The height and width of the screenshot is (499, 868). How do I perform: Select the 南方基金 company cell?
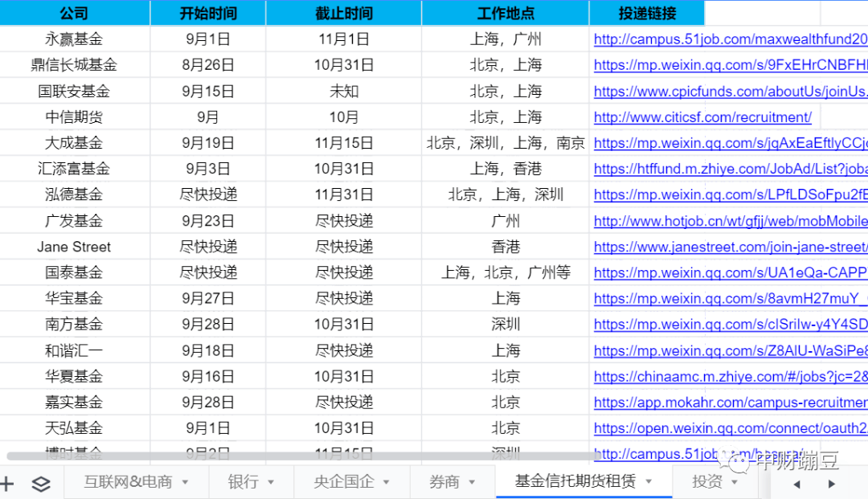click(75, 324)
